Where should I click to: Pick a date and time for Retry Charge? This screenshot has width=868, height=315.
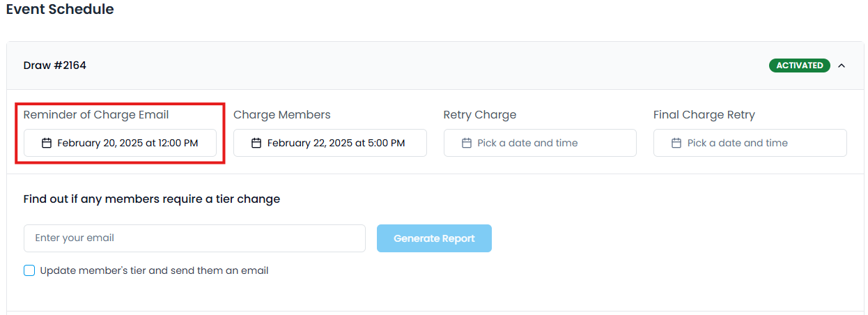tap(540, 143)
